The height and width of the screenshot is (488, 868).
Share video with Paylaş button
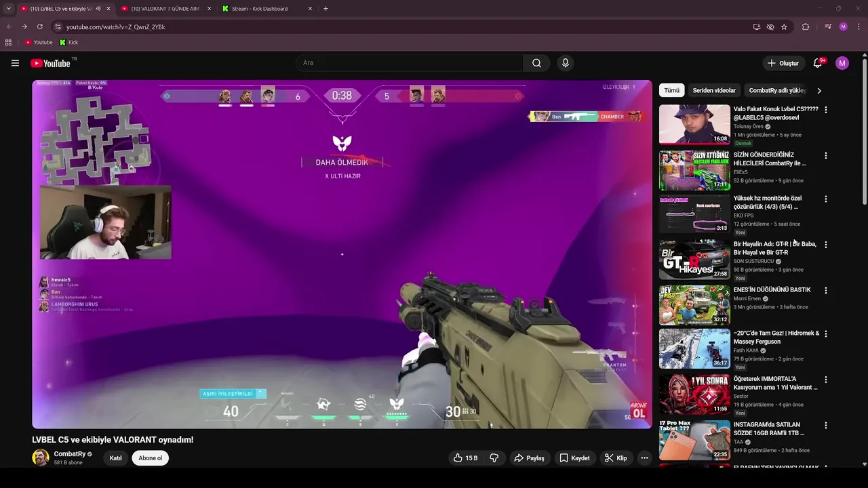tap(529, 458)
